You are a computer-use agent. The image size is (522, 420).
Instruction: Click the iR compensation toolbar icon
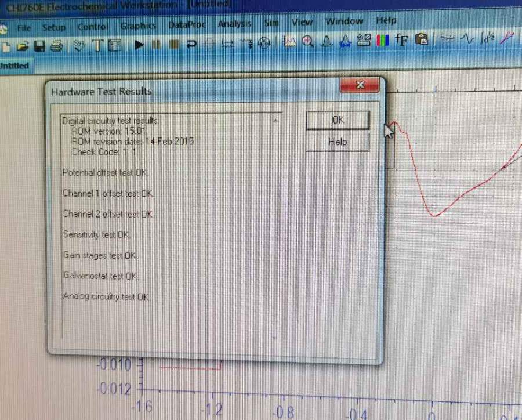(x=227, y=44)
